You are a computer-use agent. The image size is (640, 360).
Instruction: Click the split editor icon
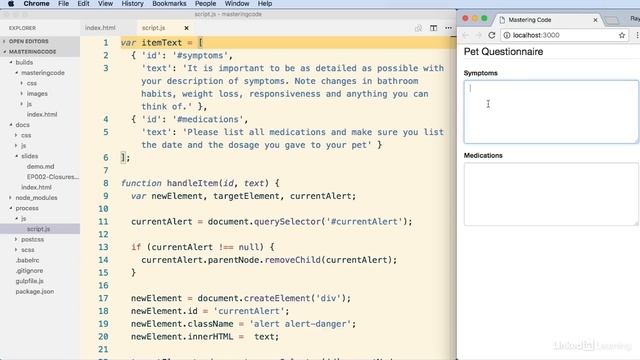[433, 28]
